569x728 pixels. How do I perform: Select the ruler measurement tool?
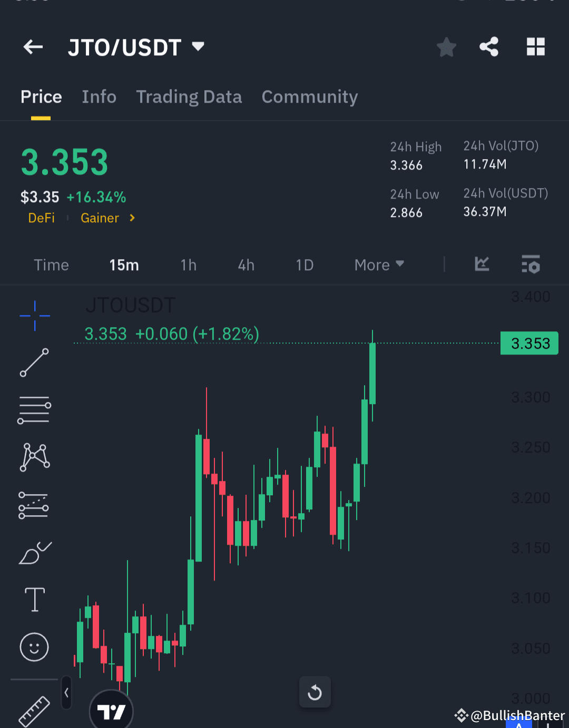pyautogui.click(x=34, y=712)
